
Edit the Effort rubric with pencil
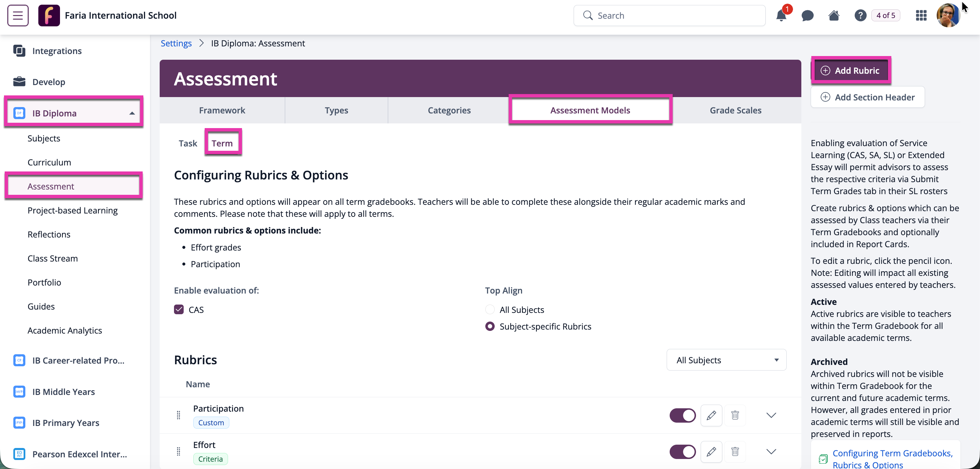(711, 452)
